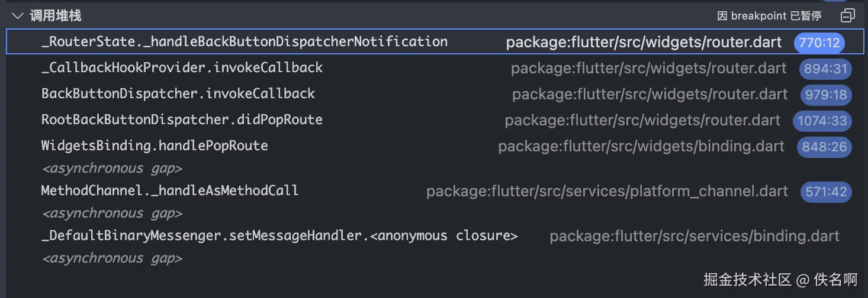Click the 571:42 line number badge
The height and width of the screenshot is (298, 868).
[x=825, y=192]
